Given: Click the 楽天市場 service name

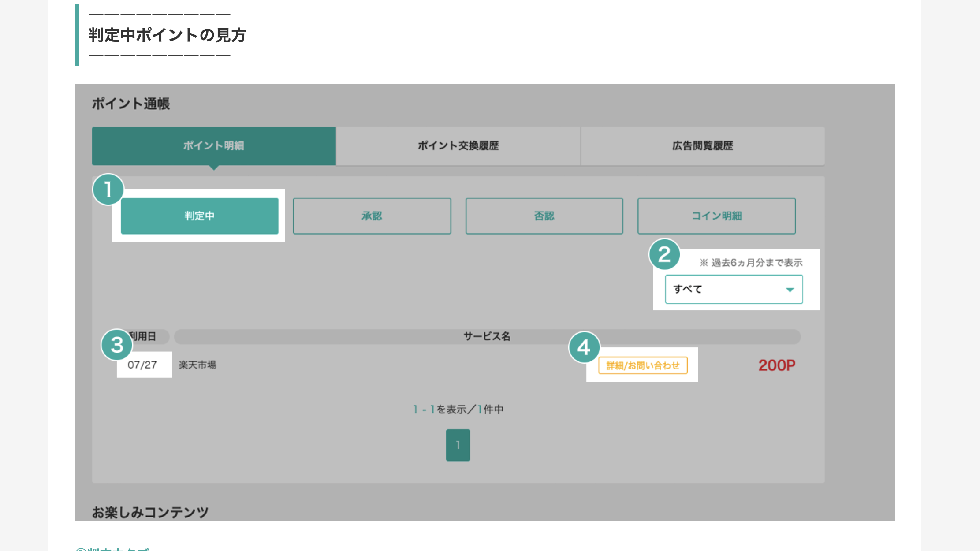Looking at the screenshot, I should [197, 365].
